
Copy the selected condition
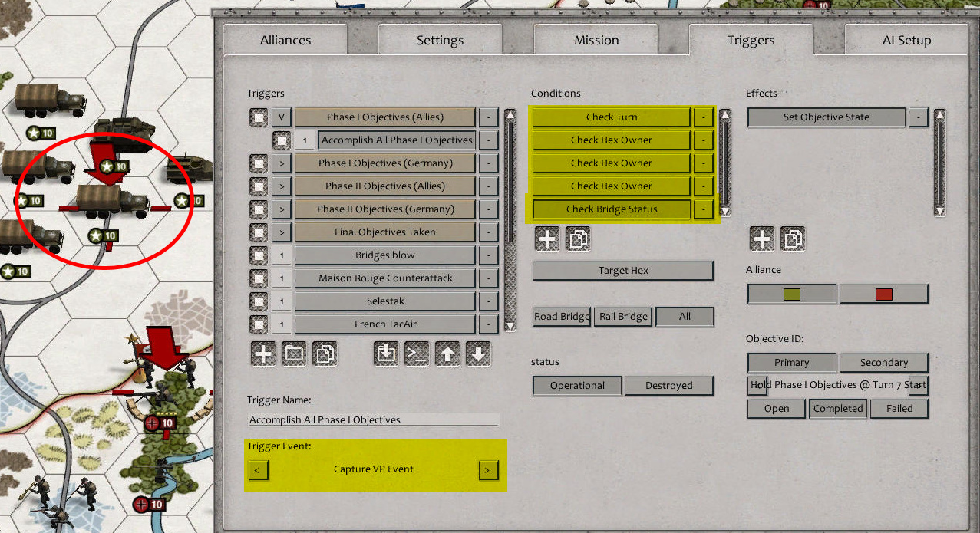[x=578, y=239]
